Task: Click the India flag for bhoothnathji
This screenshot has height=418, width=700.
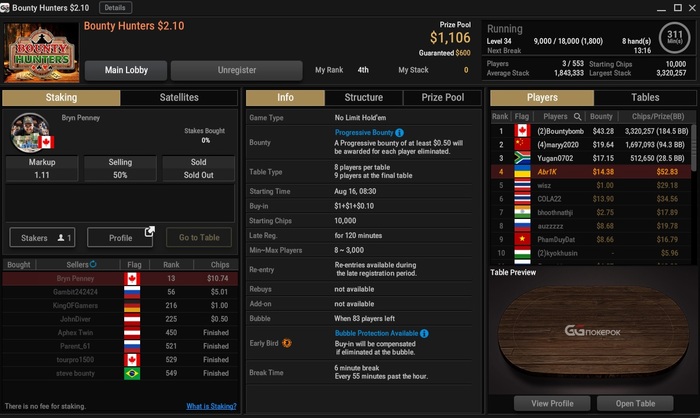Action: click(x=522, y=212)
